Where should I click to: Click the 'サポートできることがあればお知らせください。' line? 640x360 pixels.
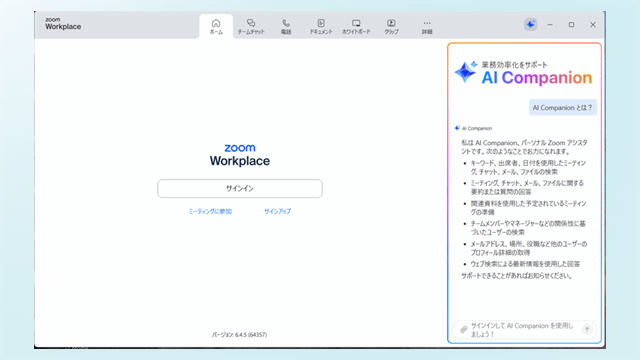coord(517,276)
